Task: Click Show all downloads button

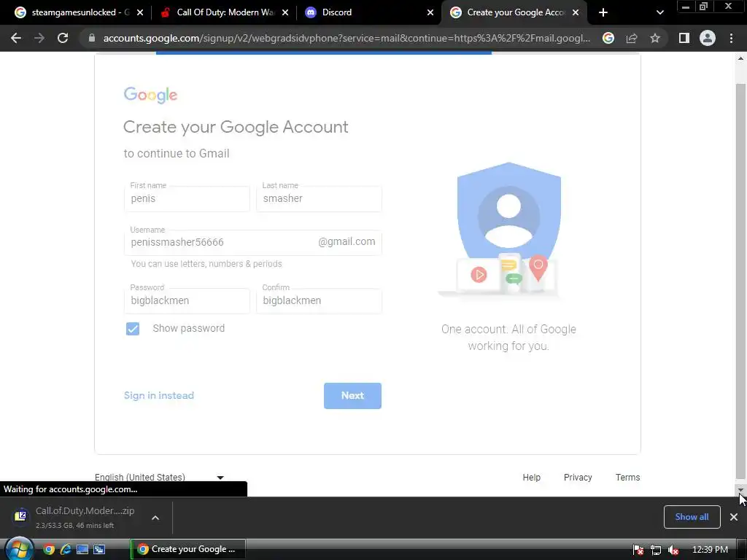Action: 692,517
